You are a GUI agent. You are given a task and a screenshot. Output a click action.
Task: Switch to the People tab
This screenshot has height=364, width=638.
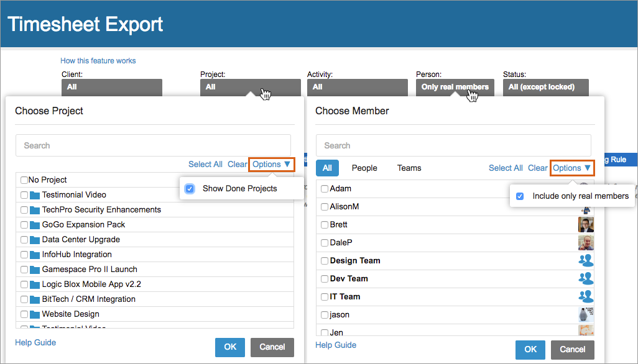(364, 168)
